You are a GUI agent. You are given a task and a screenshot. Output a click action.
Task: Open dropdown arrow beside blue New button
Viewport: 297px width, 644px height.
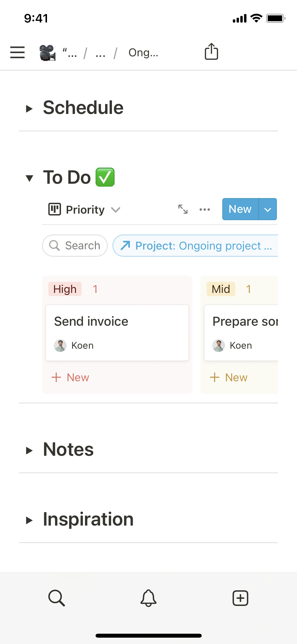pyautogui.click(x=268, y=209)
